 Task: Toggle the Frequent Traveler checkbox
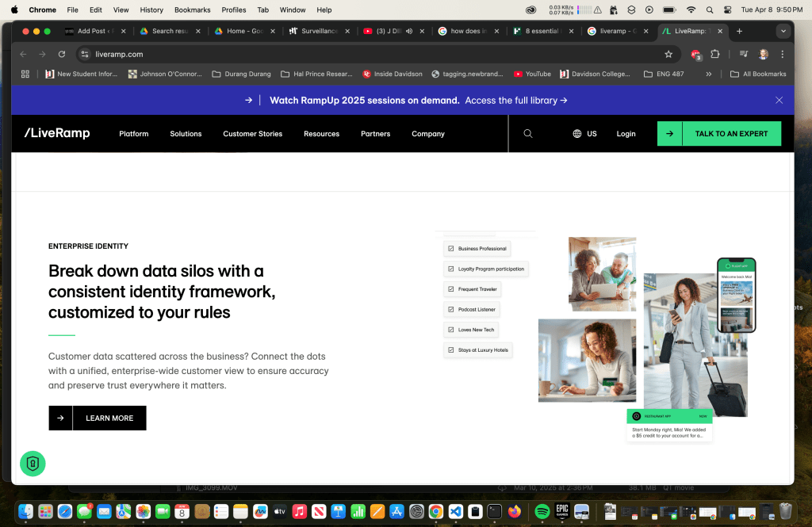point(451,289)
